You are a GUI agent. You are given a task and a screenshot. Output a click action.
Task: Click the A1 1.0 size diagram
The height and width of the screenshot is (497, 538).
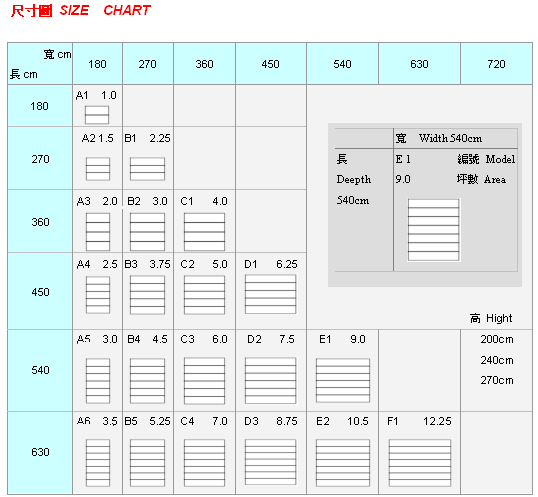coord(97,115)
